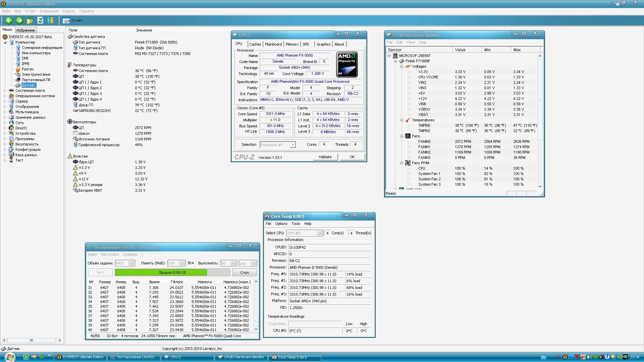Click the Validate button in CPU-Z
Viewport: 644px width, 362px height.
[x=325, y=157]
